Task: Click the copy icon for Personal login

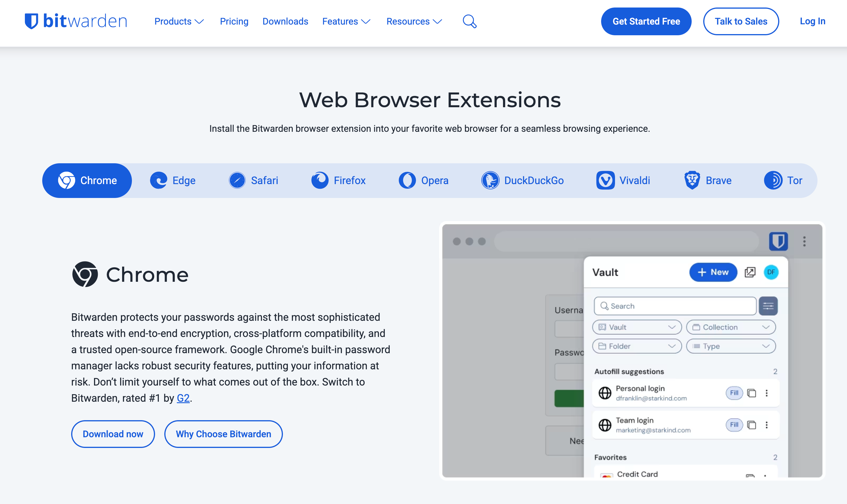Action: (x=752, y=393)
